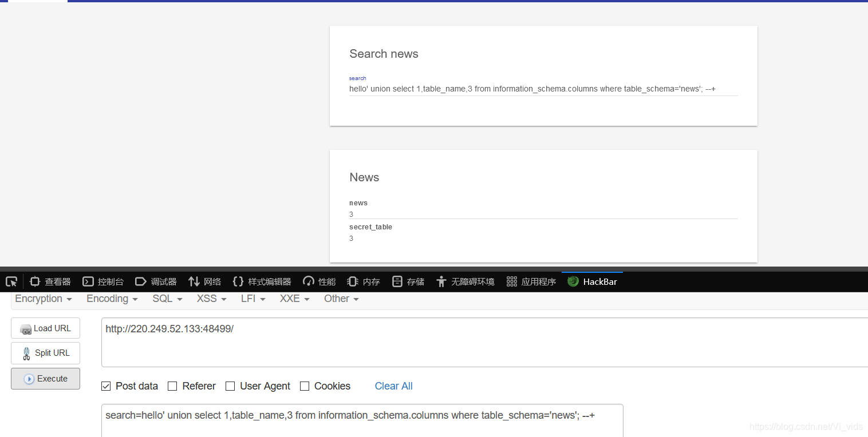
Task: Click the 'secret_table' result text
Action: (370, 227)
